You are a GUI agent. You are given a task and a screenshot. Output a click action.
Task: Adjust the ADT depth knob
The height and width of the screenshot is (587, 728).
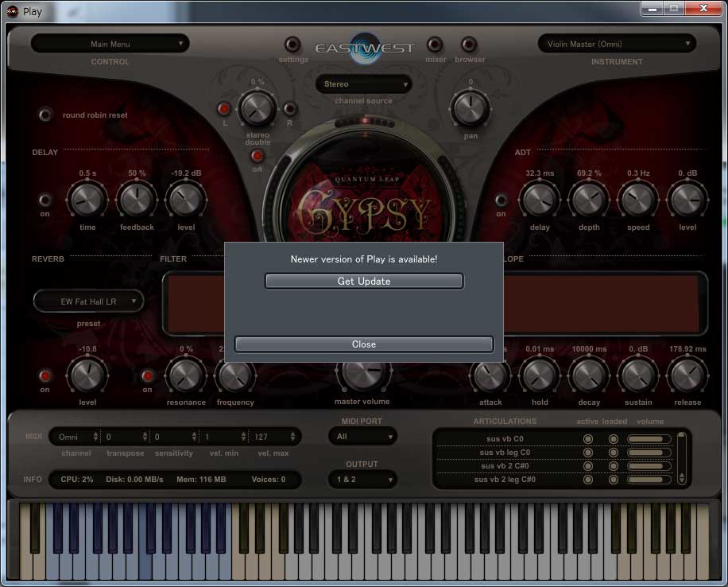[589, 200]
